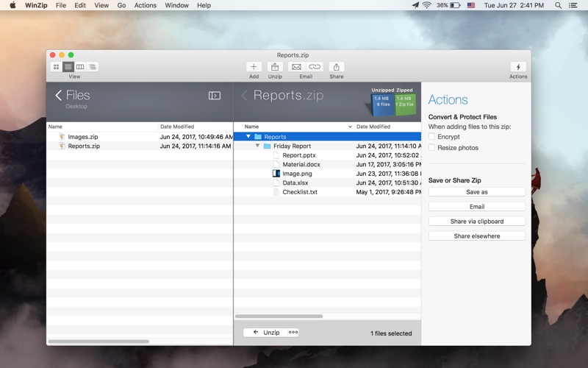Enable the Encrypt checkbox
The image size is (588, 368).
pos(432,137)
